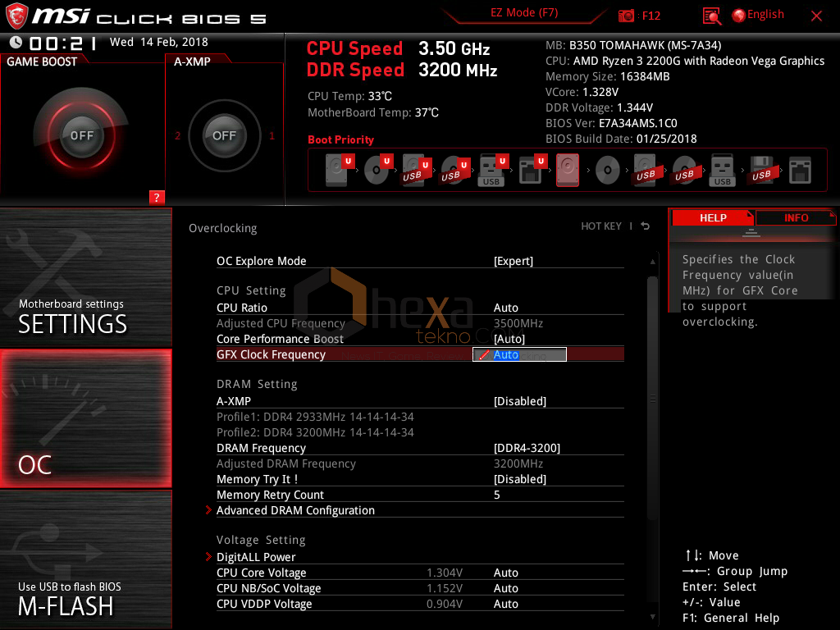
Task: Click the Adjusted DRAM Frequency 3200MHz value
Action: (x=518, y=463)
